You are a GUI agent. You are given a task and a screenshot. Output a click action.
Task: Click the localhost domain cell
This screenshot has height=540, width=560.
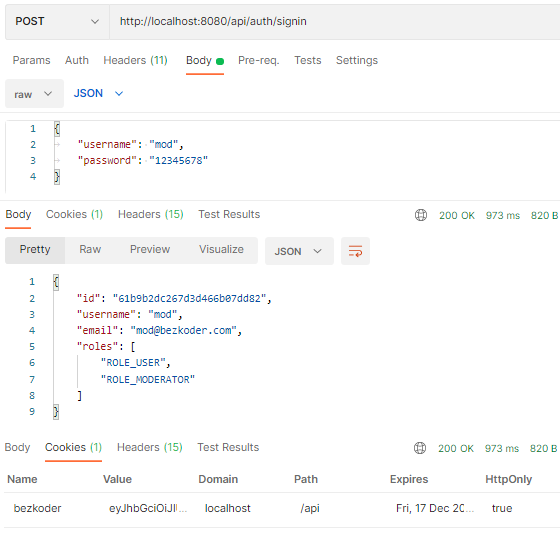(x=228, y=508)
